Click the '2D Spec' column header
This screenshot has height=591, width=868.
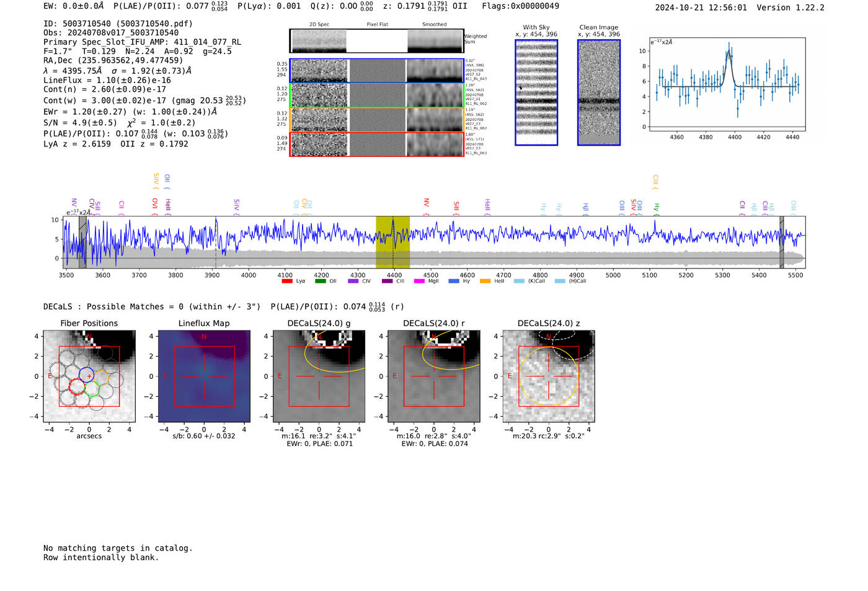tap(319, 25)
